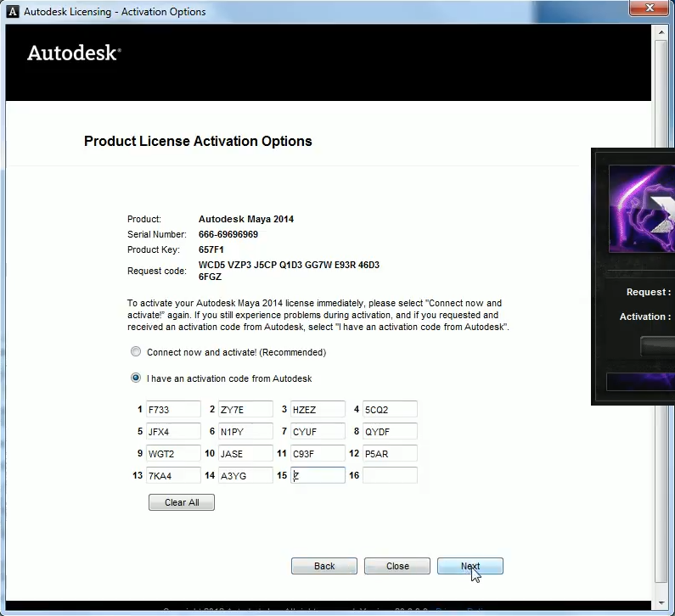This screenshot has height=616, width=675.
Task: Click the Autodesk Licensing title bar icon
Action: tap(12, 11)
